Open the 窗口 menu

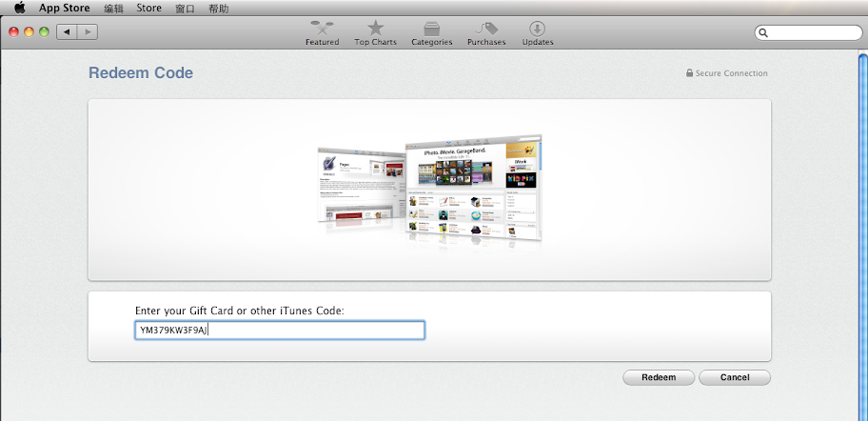[185, 9]
